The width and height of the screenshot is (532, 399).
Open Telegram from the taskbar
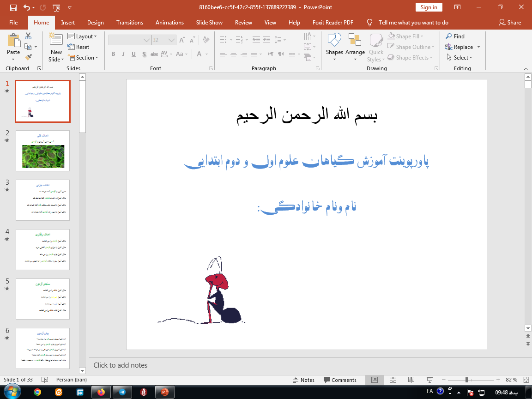tap(122, 392)
